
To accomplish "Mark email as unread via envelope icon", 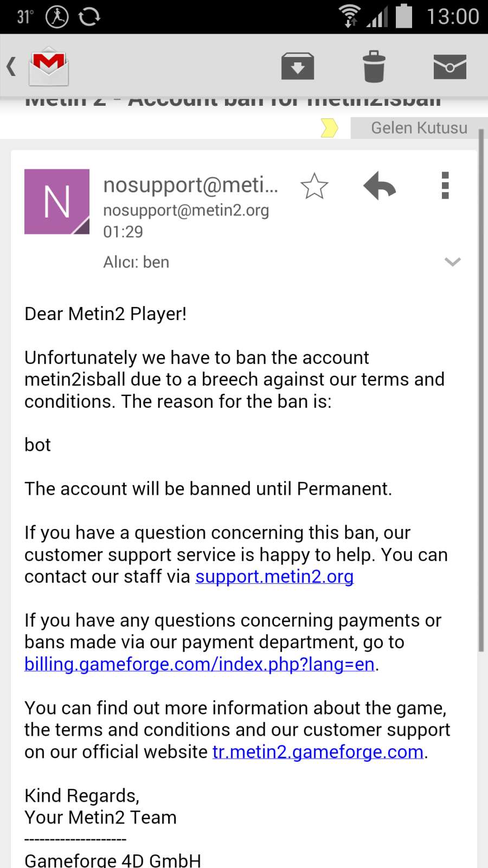I will [x=450, y=67].
